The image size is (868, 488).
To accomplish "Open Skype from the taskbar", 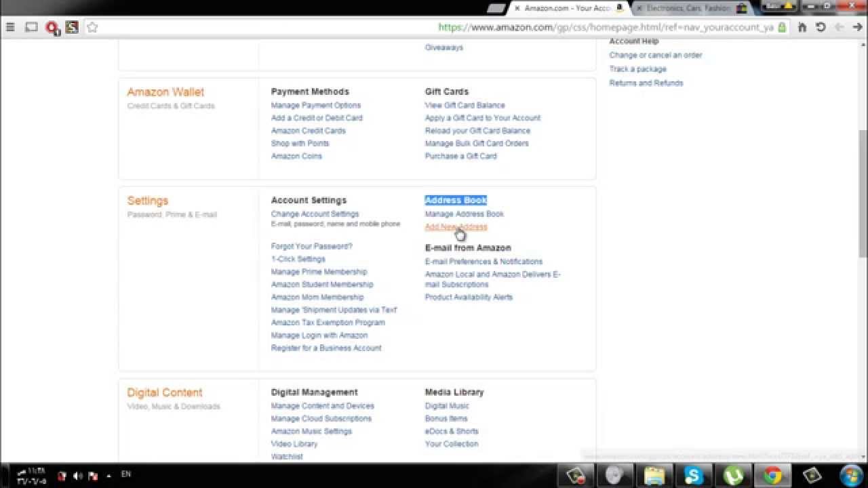I will click(693, 475).
